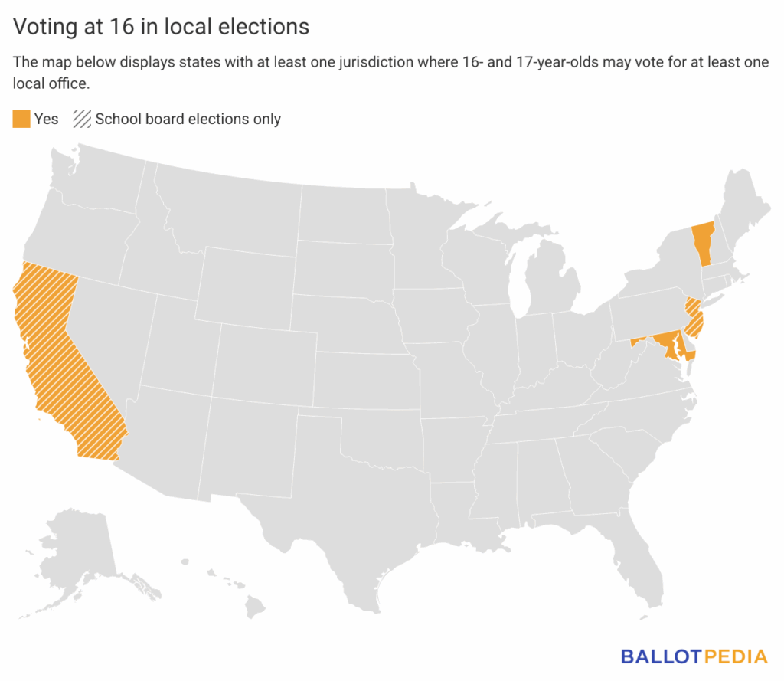Click the state of Maine
784x681 pixels.
pos(743,207)
